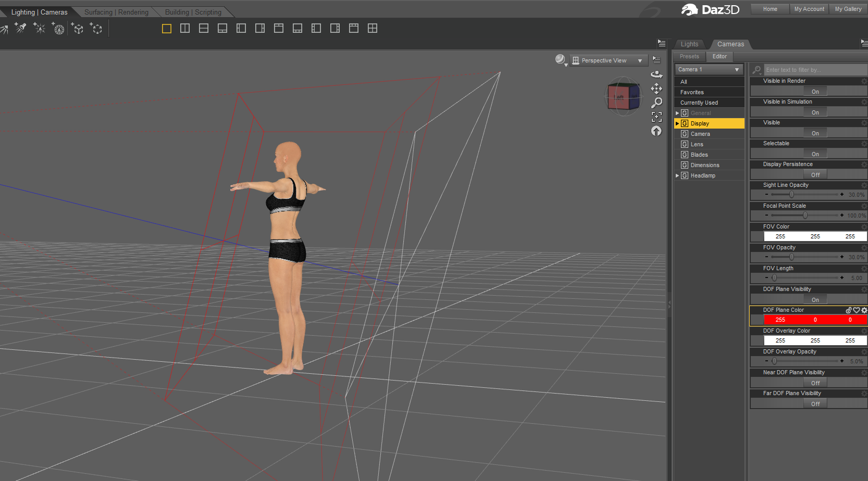Image resolution: width=868 pixels, height=481 pixels.
Task: Select the four-pane viewport layout icon
Action: [x=372, y=29]
